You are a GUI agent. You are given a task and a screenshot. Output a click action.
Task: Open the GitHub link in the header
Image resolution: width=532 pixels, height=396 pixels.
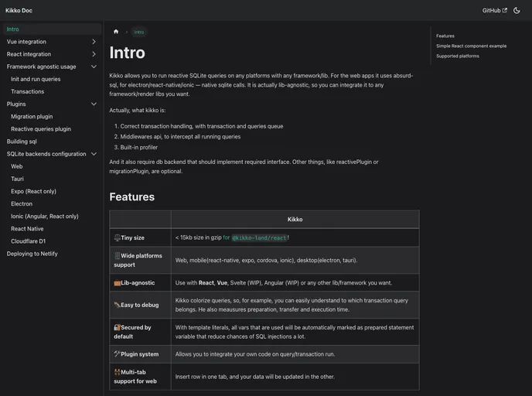494,11
